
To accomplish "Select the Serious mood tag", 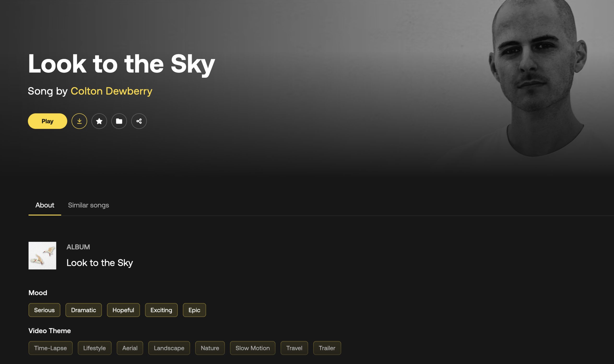I will click(x=44, y=310).
